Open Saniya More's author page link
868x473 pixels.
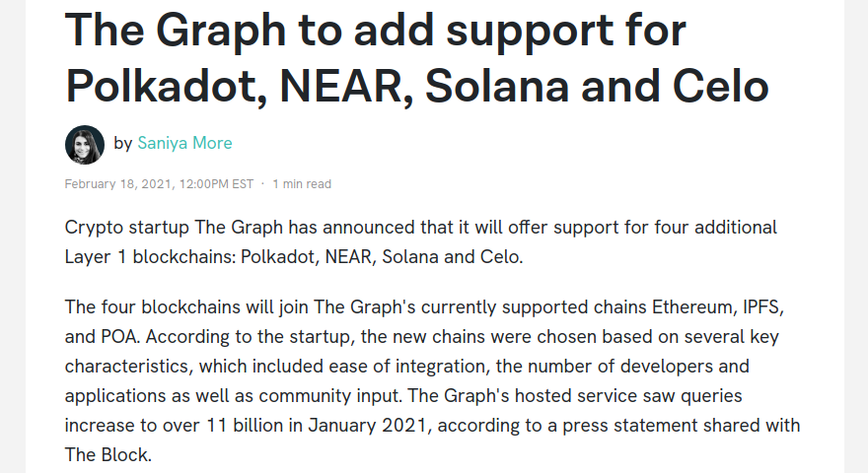pyautogui.click(x=184, y=143)
